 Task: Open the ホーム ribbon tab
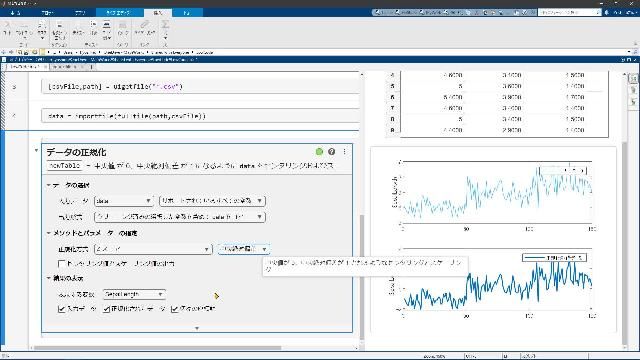[16, 13]
